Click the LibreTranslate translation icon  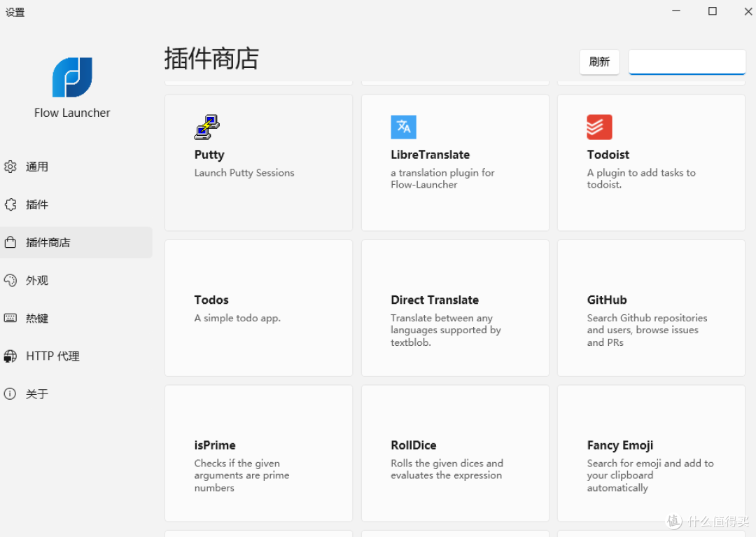tap(403, 127)
